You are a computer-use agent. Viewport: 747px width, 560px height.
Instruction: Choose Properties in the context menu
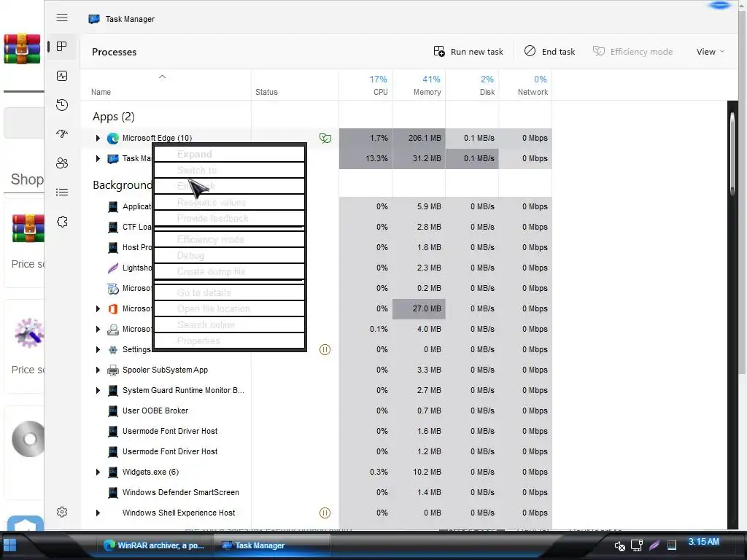pos(230,341)
